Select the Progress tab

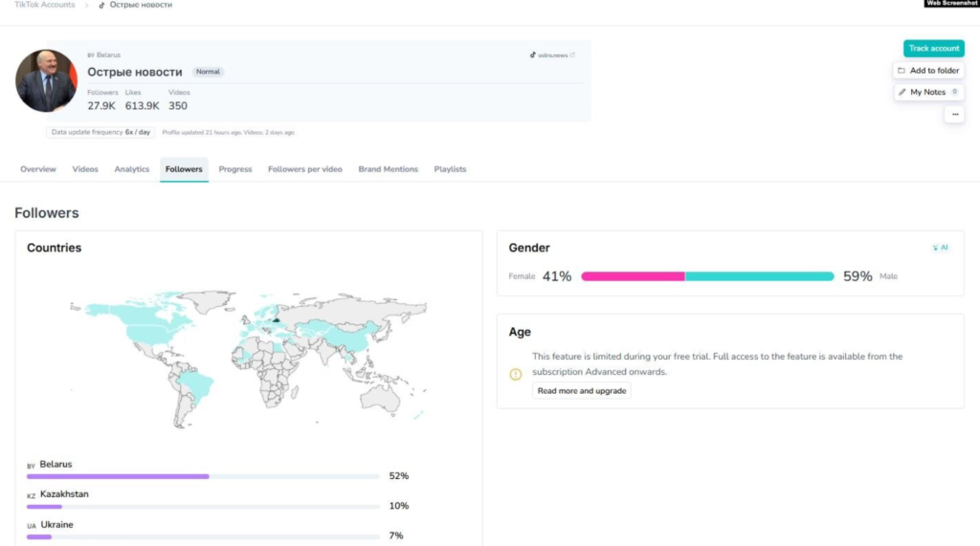pos(234,169)
